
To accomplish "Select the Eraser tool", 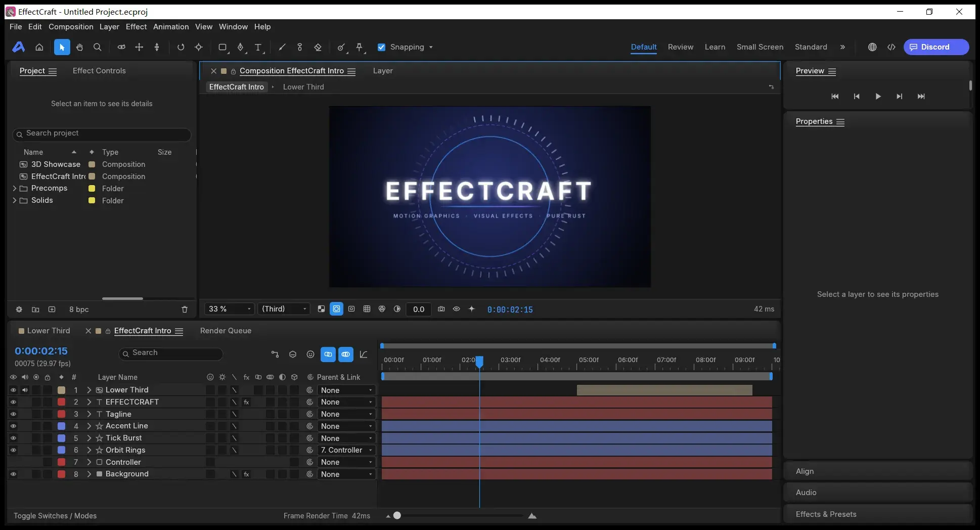I will click(318, 47).
